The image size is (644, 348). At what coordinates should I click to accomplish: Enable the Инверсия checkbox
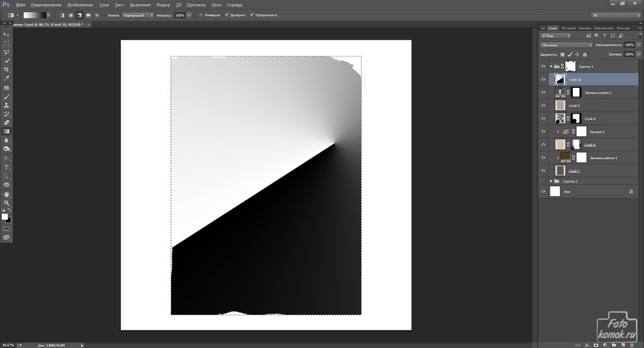[201, 14]
